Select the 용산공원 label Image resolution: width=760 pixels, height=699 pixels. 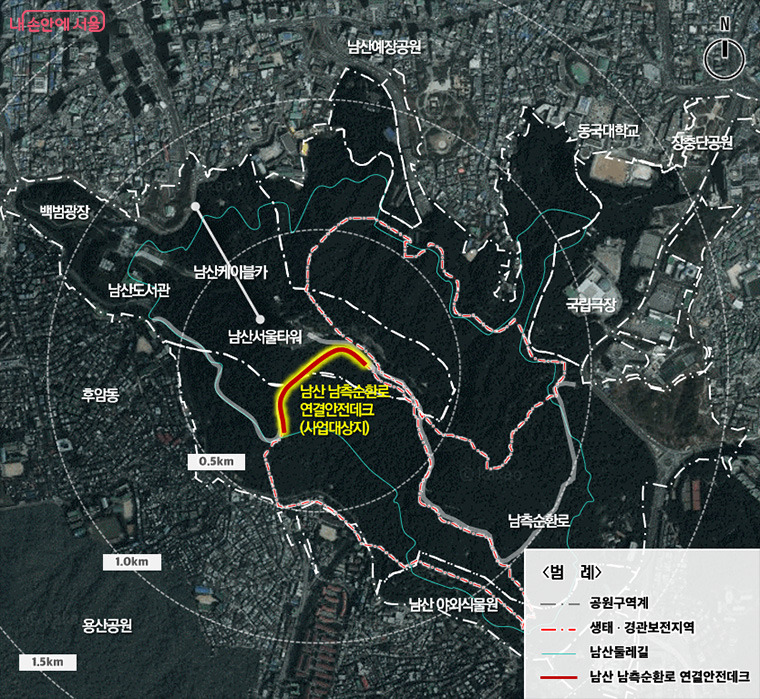click(x=107, y=625)
